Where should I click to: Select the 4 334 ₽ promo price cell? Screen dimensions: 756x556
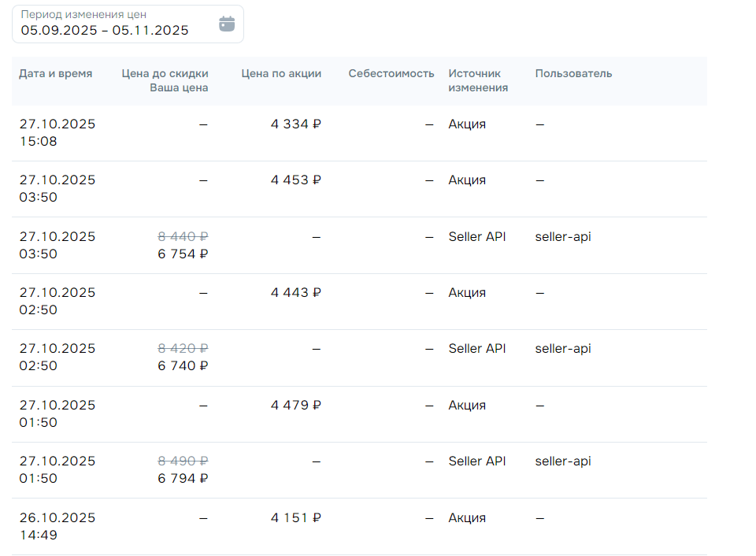click(x=296, y=124)
